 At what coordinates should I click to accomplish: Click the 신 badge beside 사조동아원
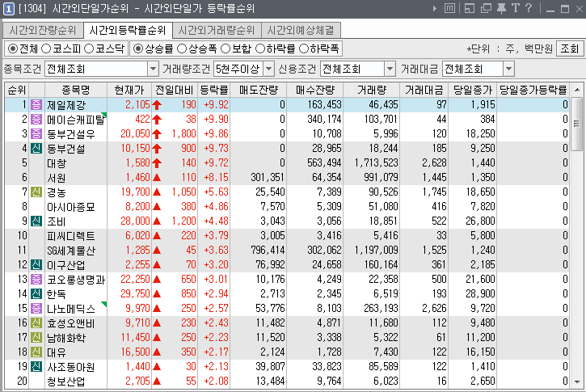point(36,367)
